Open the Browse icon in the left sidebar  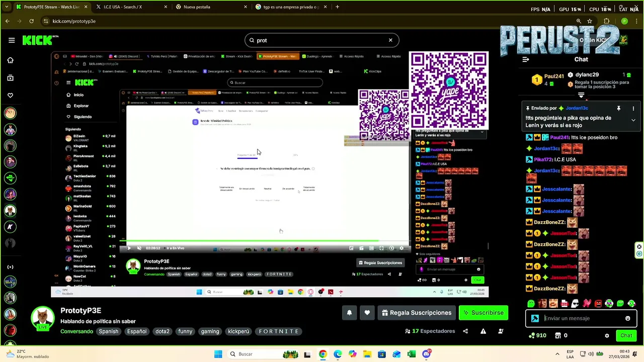10,78
